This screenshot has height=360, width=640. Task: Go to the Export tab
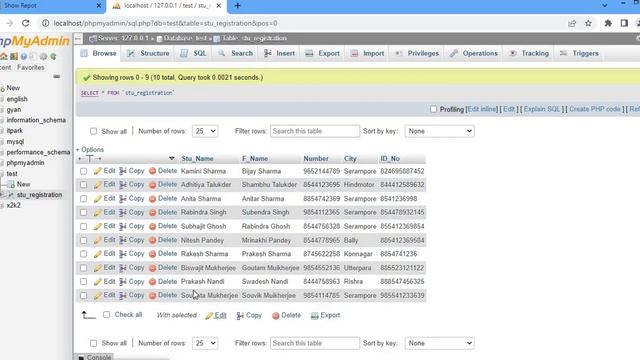(x=323, y=53)
